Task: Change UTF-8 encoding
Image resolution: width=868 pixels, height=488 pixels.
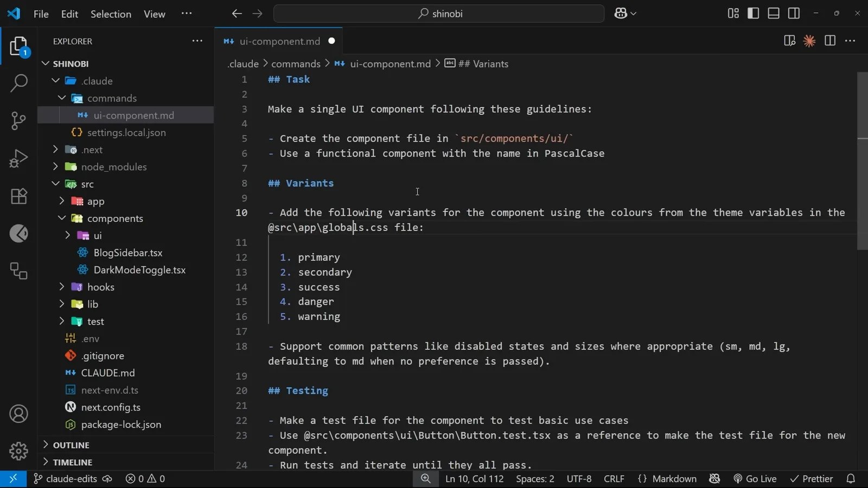Action: pos(579,479)
